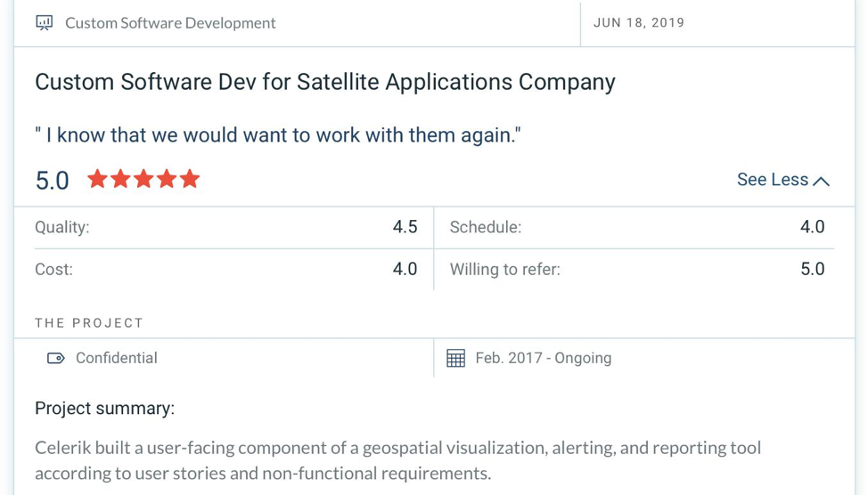Image resolution: width=868 pixels, height=495 pixels.
Task: Open the Custom Software Development category label
Action: pos(170,23)
